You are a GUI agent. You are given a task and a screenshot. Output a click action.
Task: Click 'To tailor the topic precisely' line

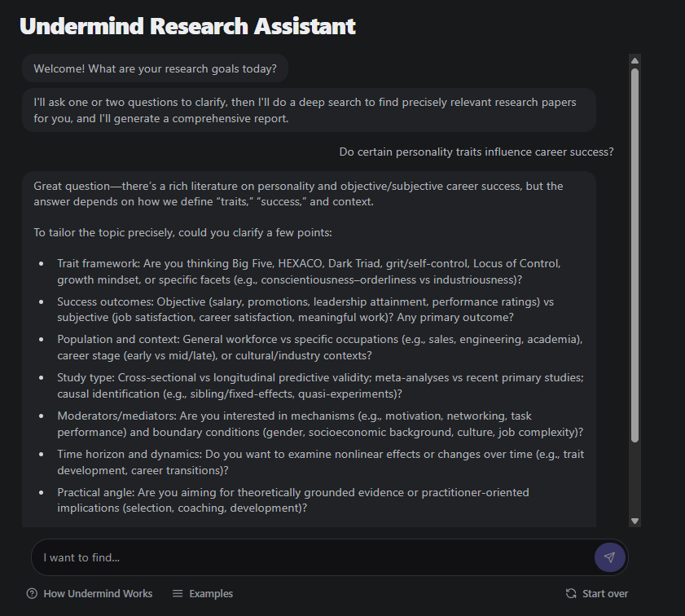pos(182,232)
